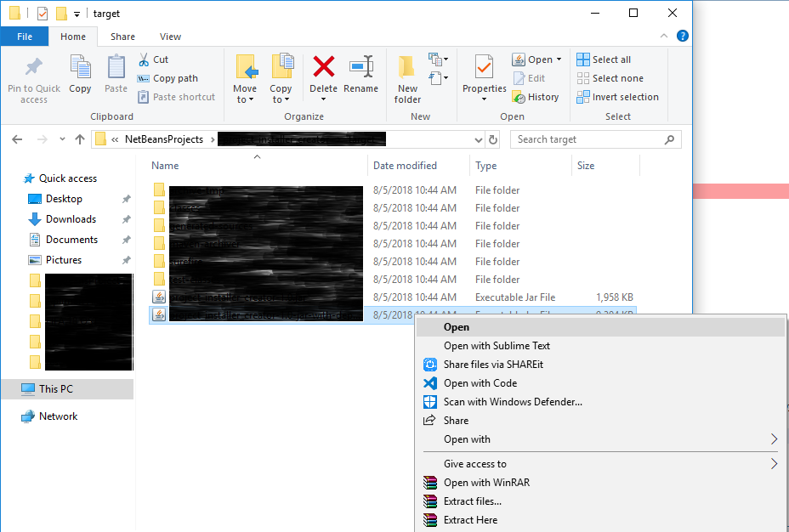
Task: Click the Properties checkmark icon
Action: pyautogui.click(x=484, y=67)
